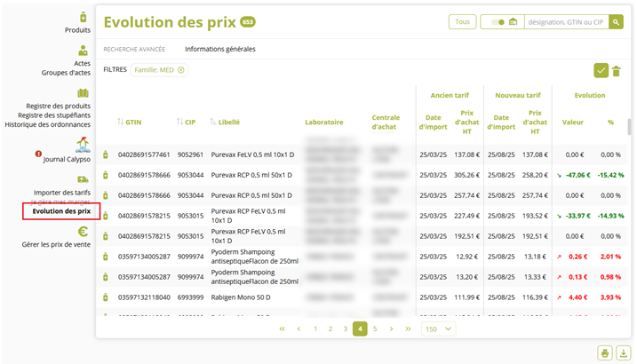Click Laboratoire column header
The image size is (637, 364).
(323, 123)
